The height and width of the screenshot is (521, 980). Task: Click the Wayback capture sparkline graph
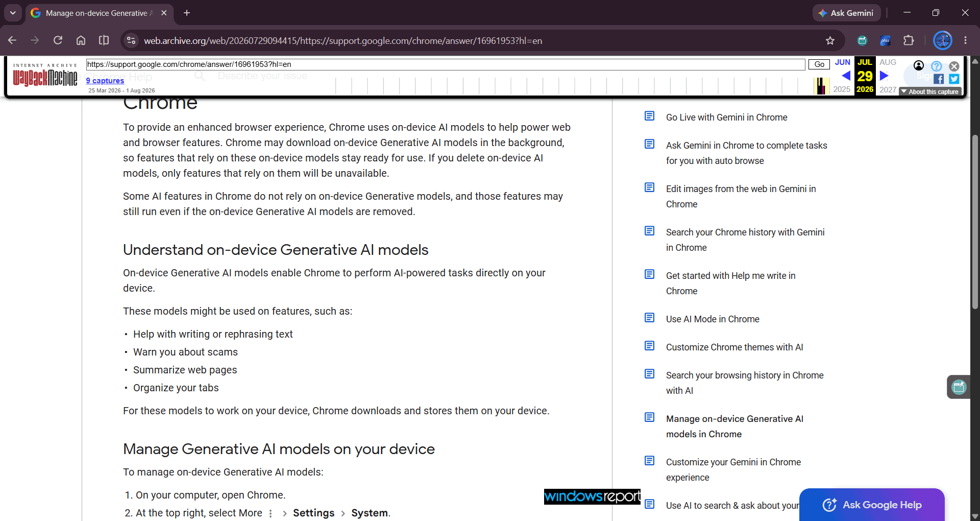(x=582, y=86)
